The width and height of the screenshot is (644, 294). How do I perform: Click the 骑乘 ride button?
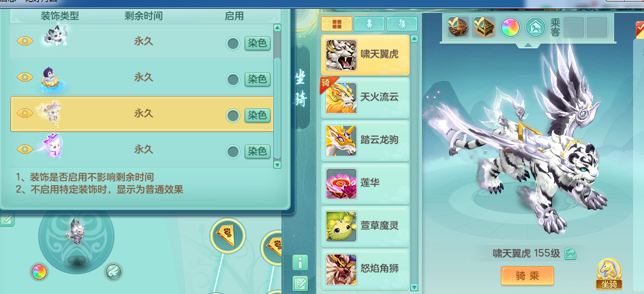click(527, 276)
